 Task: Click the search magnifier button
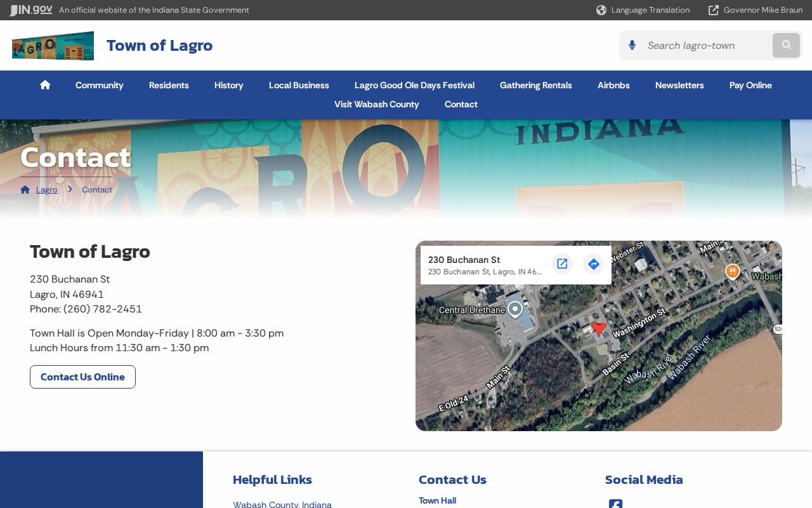pos(787,45)
